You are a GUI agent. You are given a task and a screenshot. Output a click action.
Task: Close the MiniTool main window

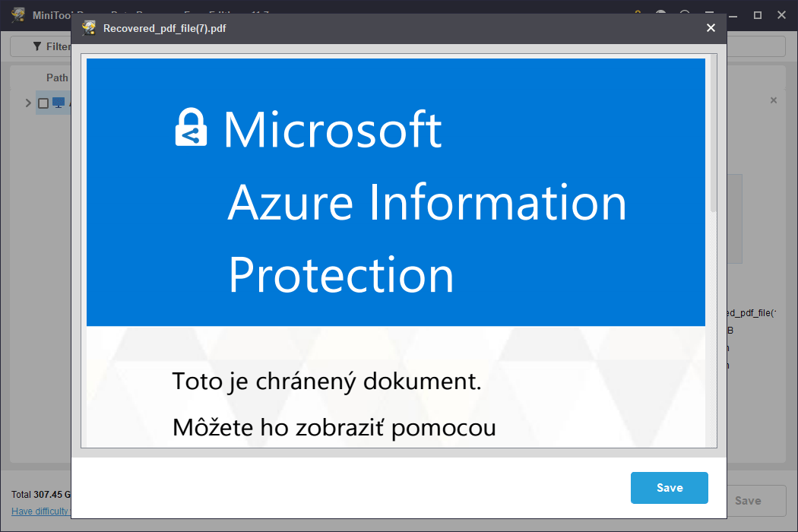[x=781, y=14]
